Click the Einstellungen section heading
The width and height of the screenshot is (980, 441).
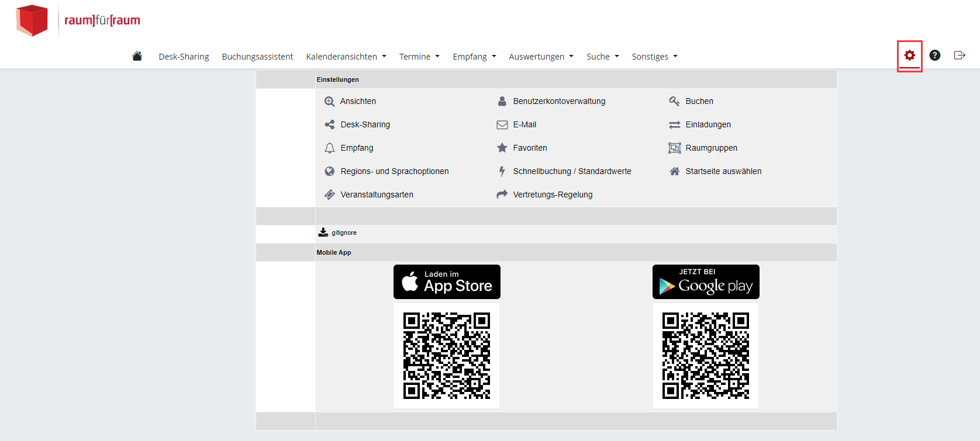click(x=337, y=79)
